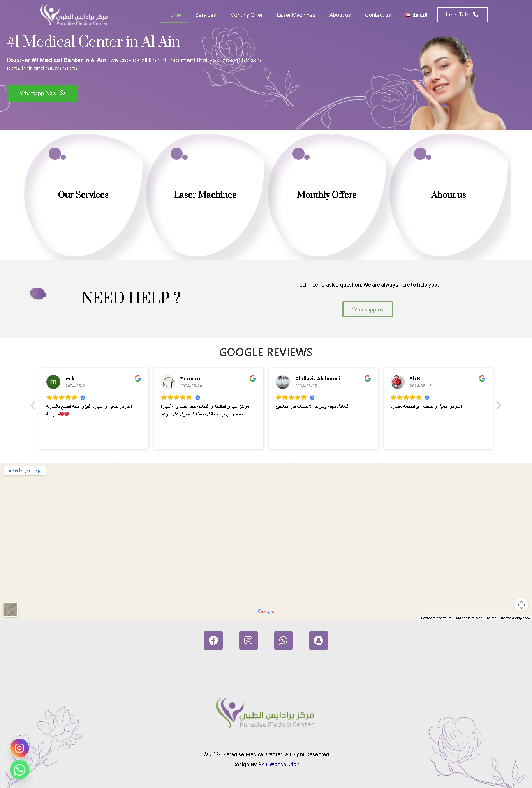This screenshot has width=532, height=788.
Task: Tap the floating green WhatsApp icon
Action: pos(19,770)
